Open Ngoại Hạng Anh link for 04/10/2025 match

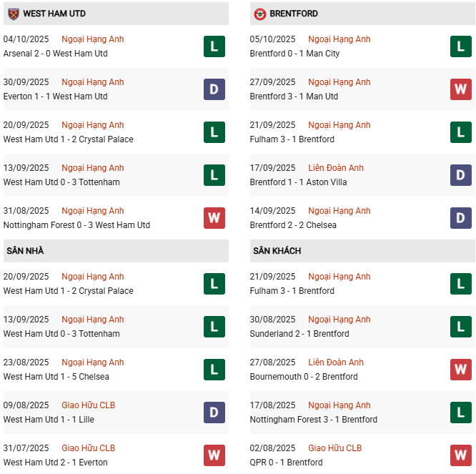pos(93,39)
